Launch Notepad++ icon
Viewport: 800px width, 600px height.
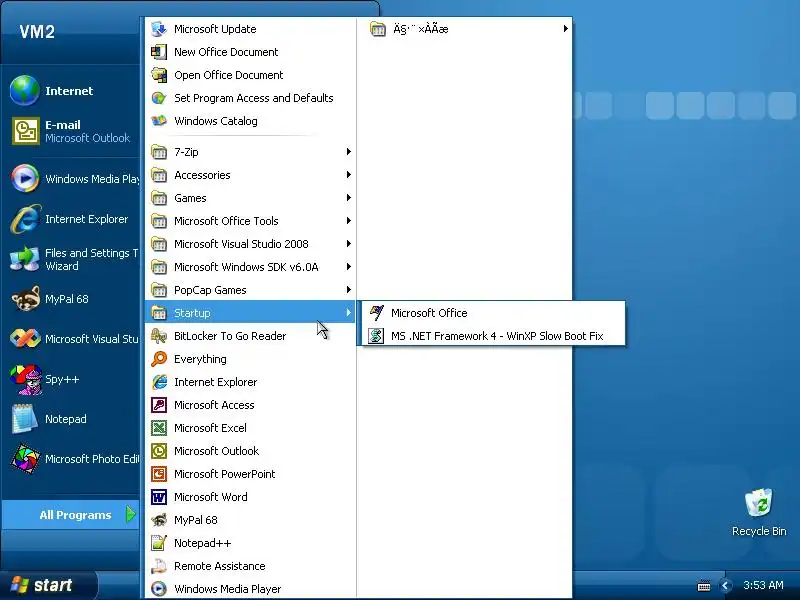(159, 543)
